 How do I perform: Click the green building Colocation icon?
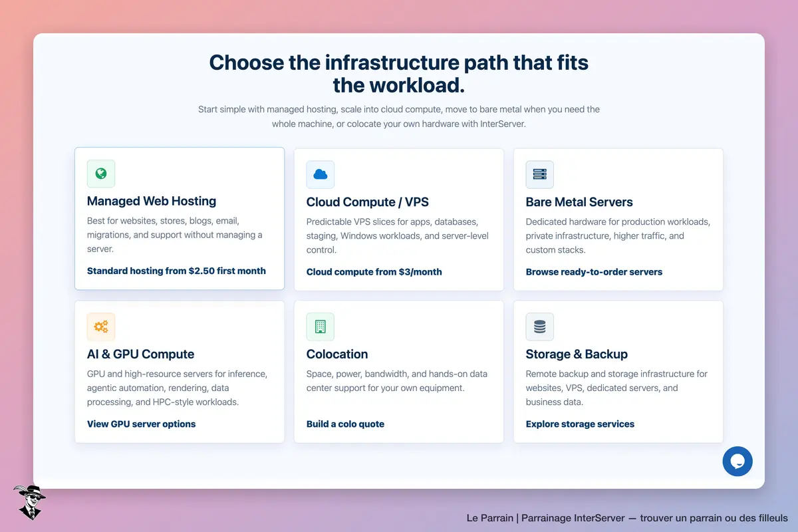click(321, 327)
